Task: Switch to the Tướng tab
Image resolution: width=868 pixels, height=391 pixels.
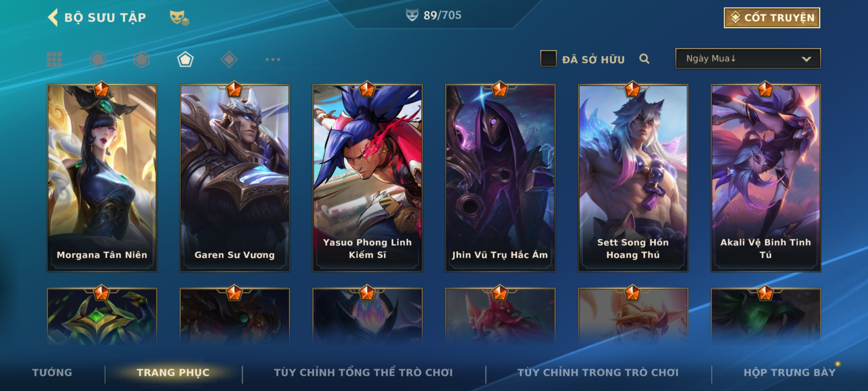Action: pyautogui.click(x=52, y=373)
